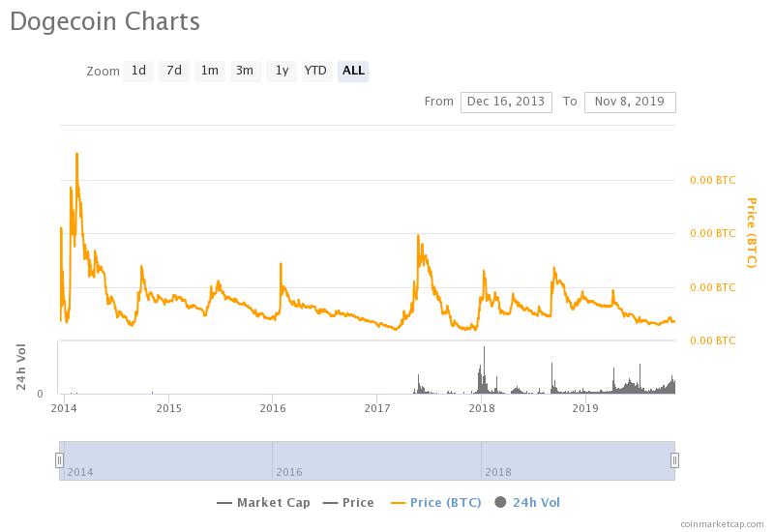774x532 pixels.
Task: Click the 2017 x-axis label
Action: (377, 408)
